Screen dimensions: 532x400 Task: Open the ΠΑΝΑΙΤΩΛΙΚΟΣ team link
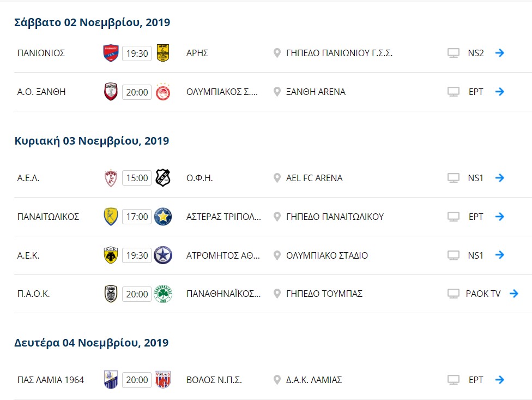point(48,217)
